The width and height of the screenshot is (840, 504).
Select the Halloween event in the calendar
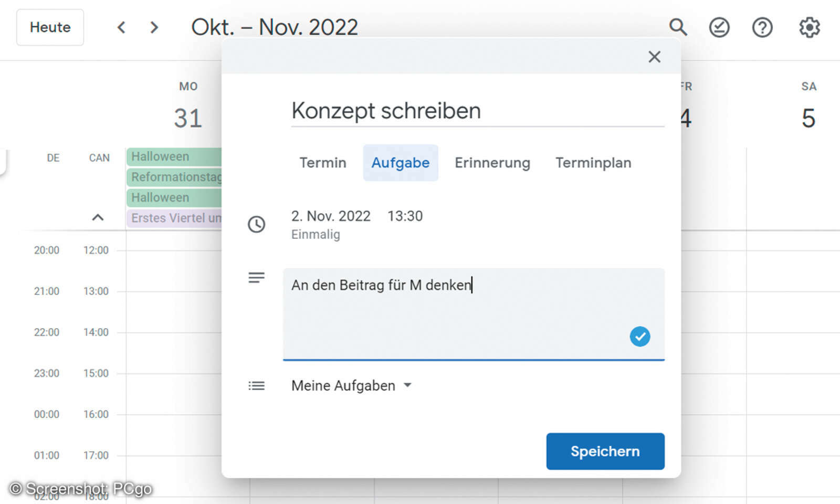click(x=160, y=156)
